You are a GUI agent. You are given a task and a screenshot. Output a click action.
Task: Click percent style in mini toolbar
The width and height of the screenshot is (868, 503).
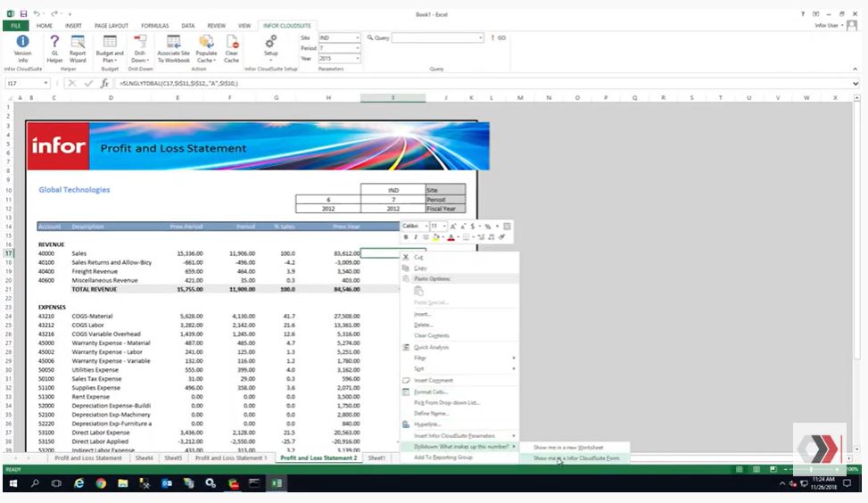coord(488,227)
